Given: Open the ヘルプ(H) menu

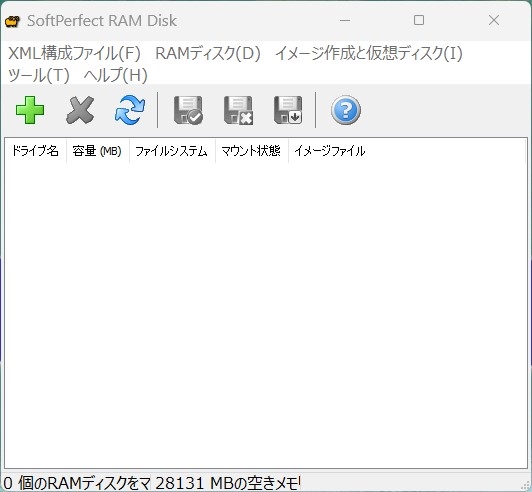Looking at the screenshot, I should [116, 75].
